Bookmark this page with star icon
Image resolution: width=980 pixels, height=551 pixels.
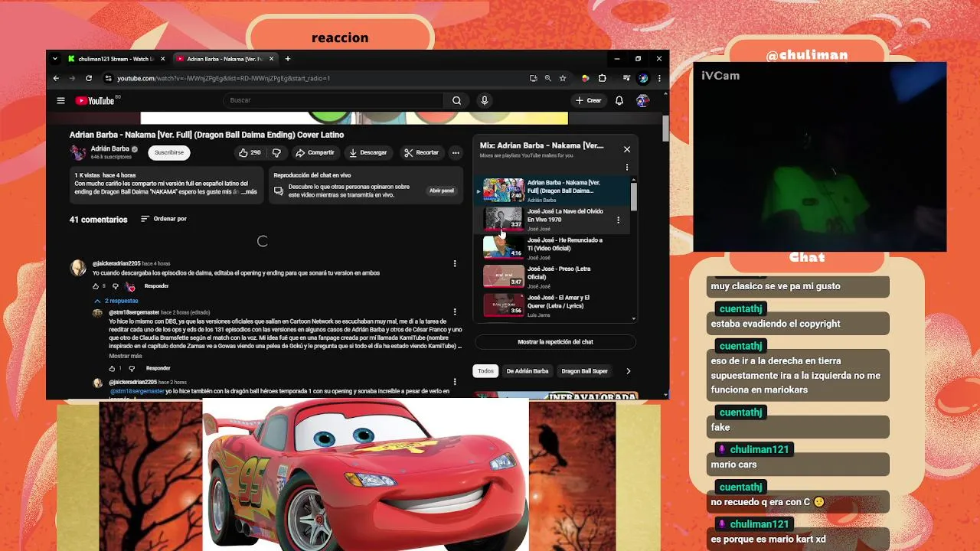coord(563,78)
